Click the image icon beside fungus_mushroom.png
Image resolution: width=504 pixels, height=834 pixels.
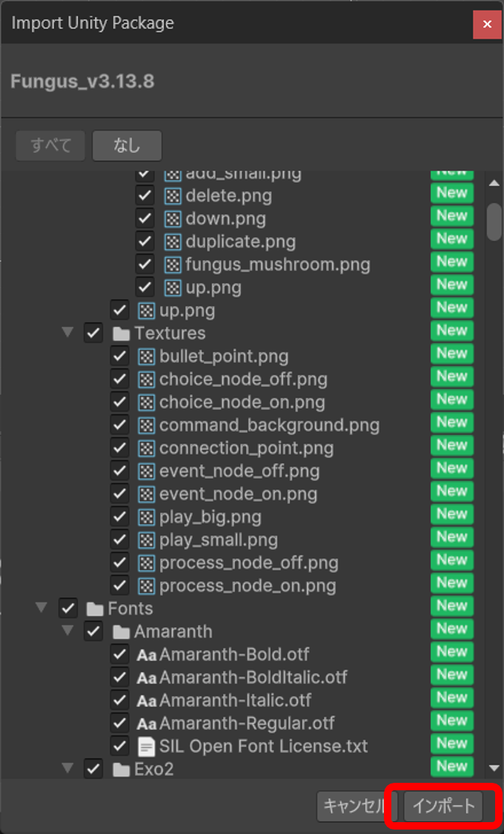tap(172, 264)
